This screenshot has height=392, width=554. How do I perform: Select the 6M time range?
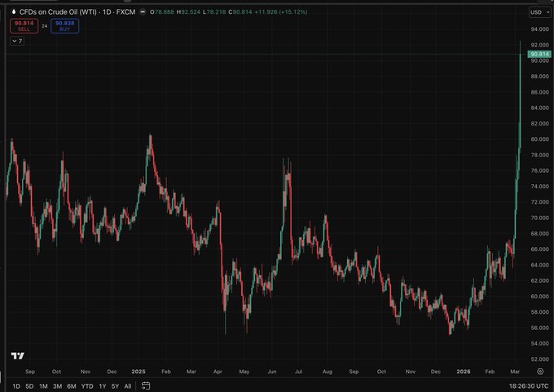(72, 386)
